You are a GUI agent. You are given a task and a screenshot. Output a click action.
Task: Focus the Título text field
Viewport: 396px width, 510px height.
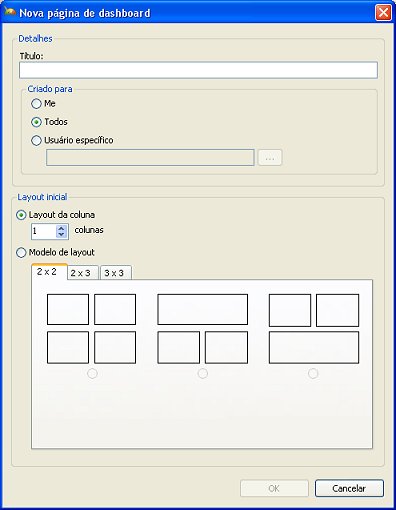(x=198, y=70)
